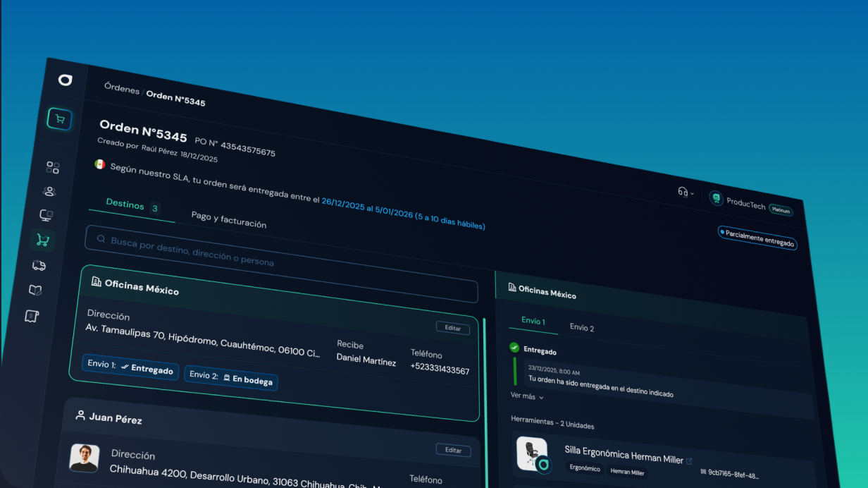Click the serial 9cb7165-8fef-48 text

(x=733, y=475)
